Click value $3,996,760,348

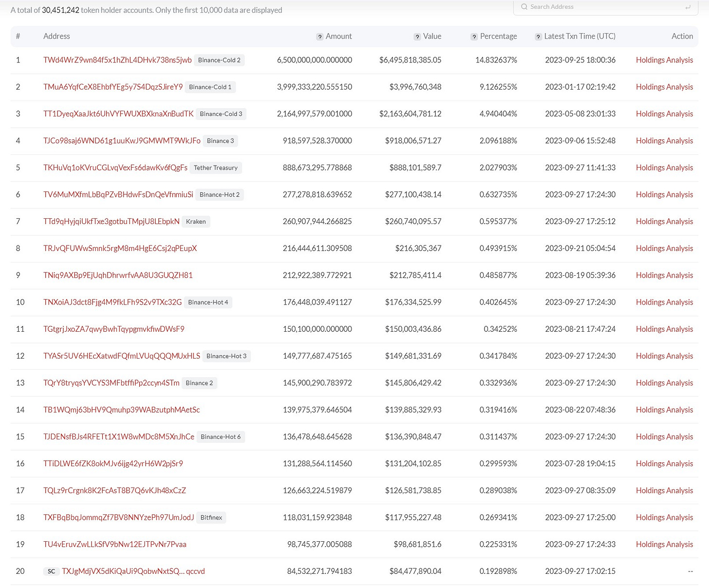point(415,87)
